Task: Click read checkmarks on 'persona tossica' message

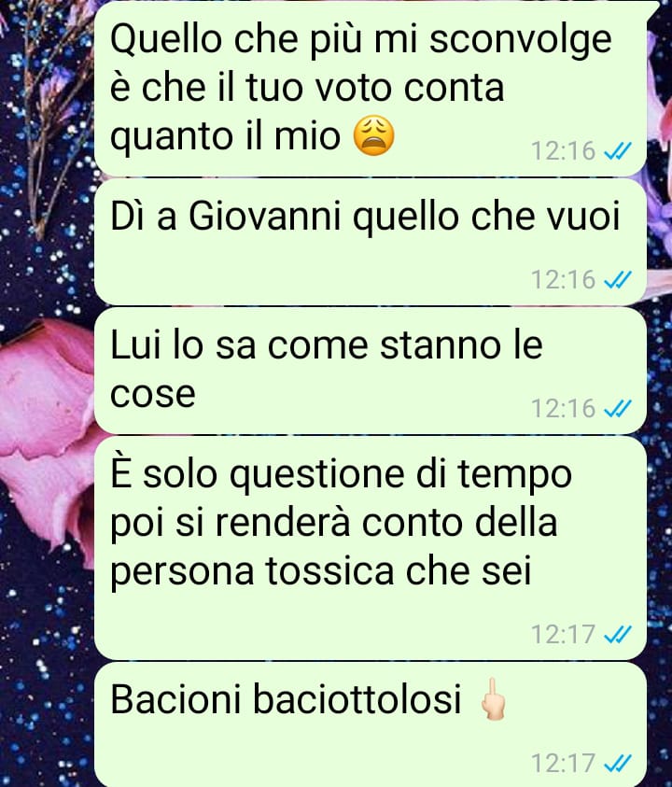Action: [618, 634]
